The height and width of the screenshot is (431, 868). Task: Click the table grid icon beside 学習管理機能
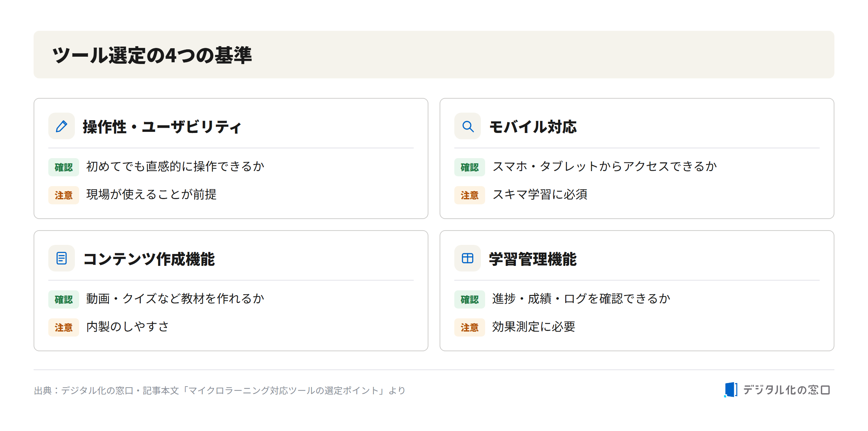click(468, 258)
